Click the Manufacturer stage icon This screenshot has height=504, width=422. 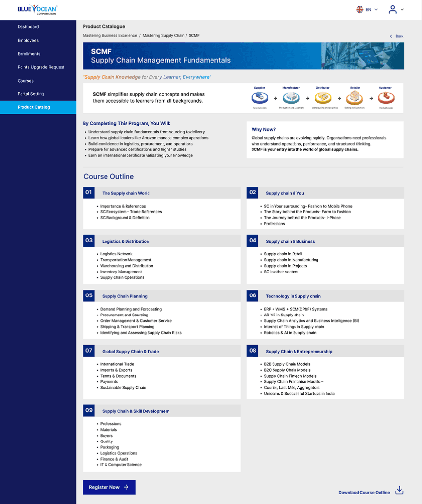(291, 97)
